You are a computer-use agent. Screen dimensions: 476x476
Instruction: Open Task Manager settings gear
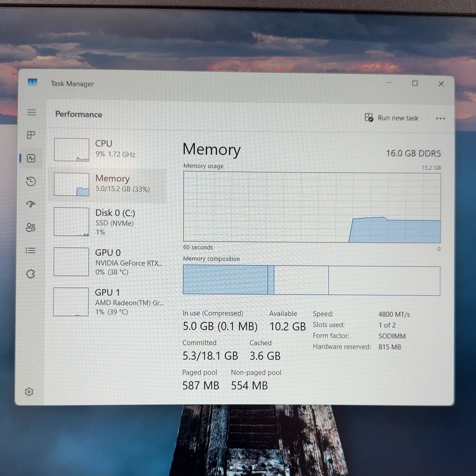29,392
